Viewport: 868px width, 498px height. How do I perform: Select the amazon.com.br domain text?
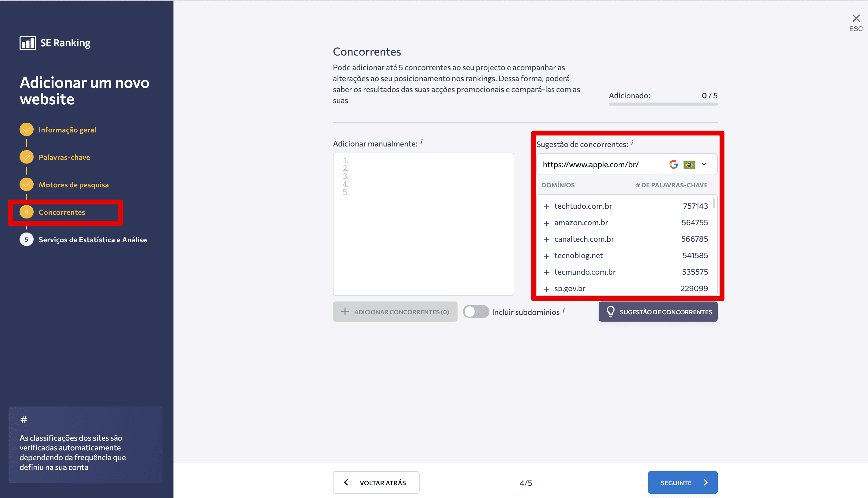click(581, 222)
